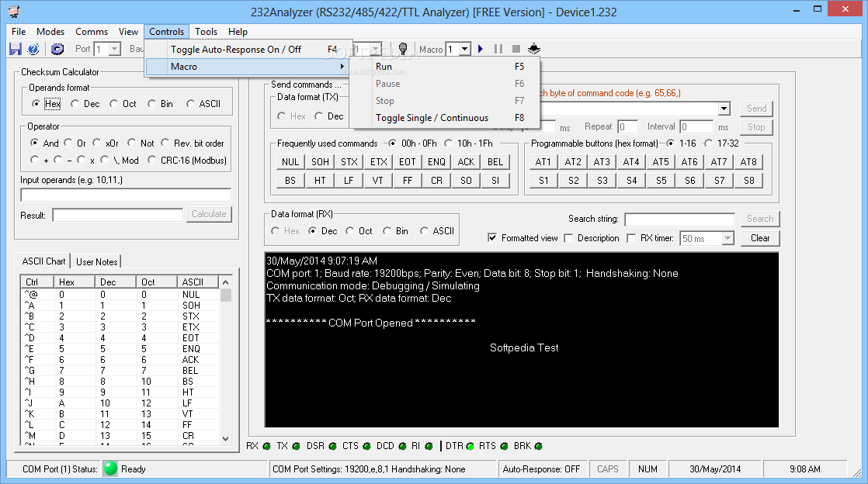Open the File menu
The image size is (868, 484).
pos(19,32)
